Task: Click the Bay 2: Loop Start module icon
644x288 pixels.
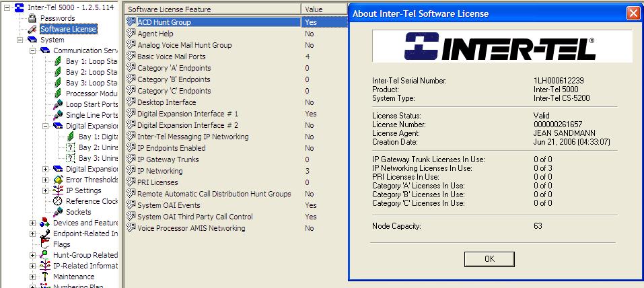Action: pyautogui.click(x=59, y=72)
